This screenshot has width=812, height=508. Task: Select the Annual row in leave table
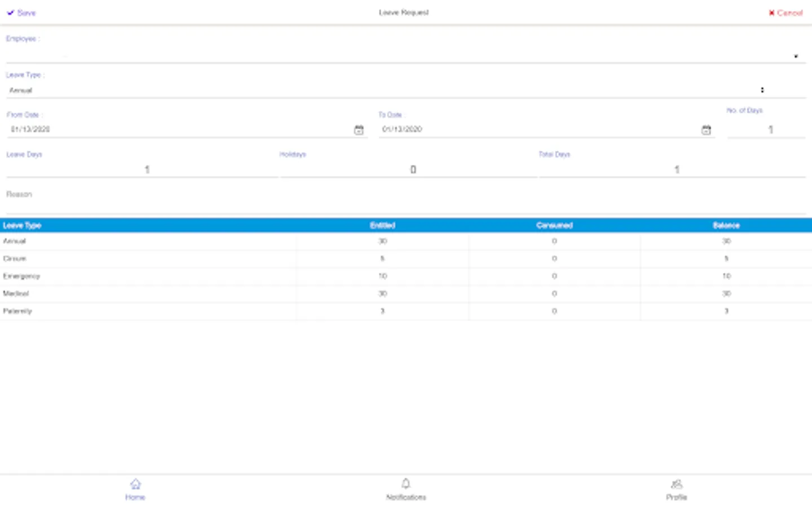[406, 241]
